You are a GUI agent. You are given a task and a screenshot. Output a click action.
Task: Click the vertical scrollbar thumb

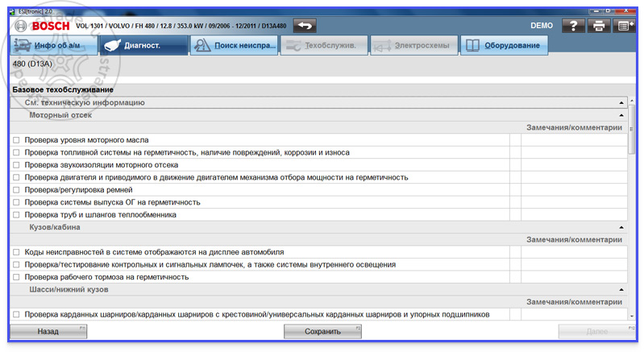click(632, 129)
